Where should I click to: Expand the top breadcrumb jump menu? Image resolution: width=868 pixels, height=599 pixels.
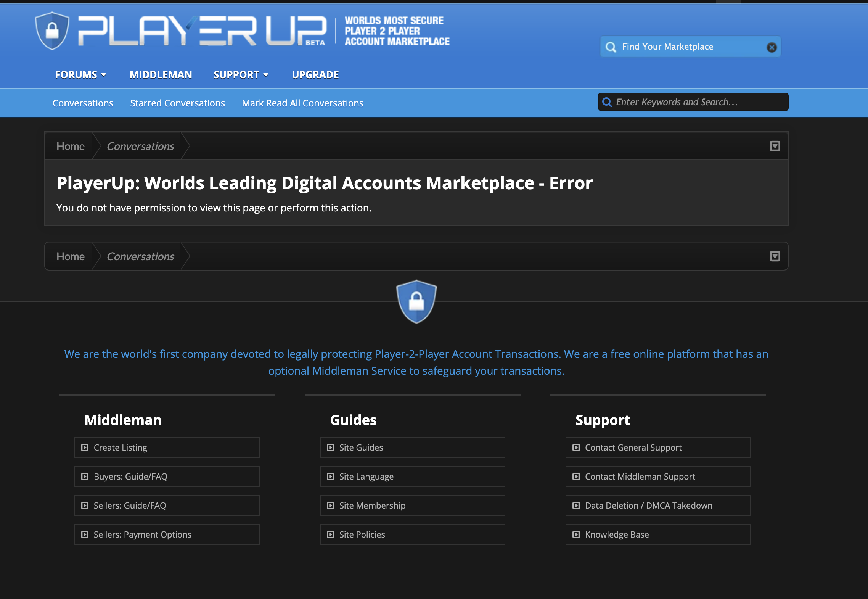775,146
